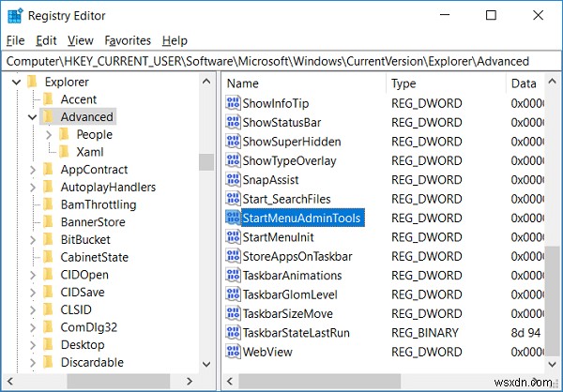Open the Help menu

[x=175, y=40]
